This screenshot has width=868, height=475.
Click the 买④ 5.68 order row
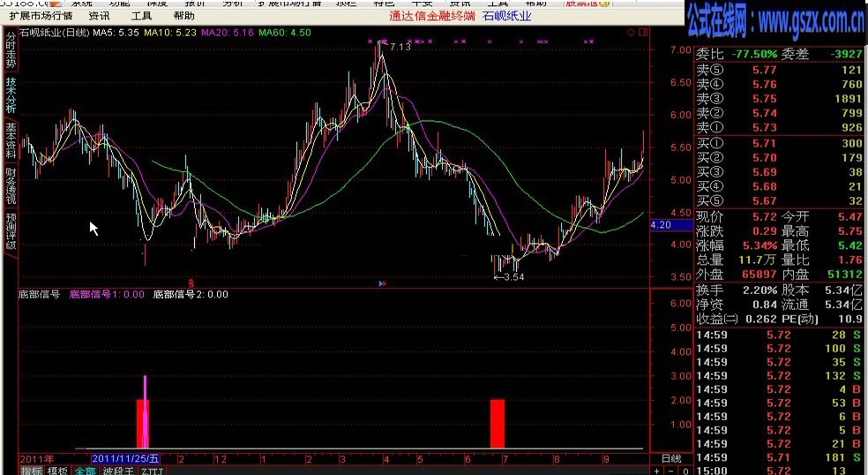(x=779, y=187)
